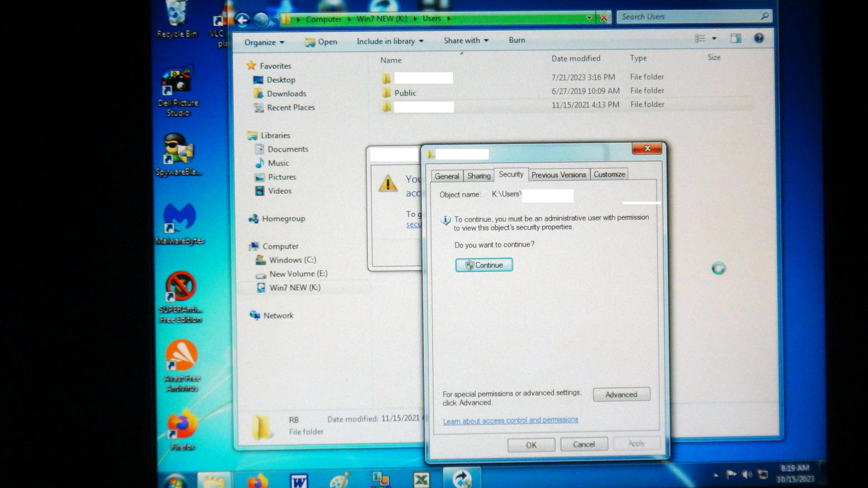
Task: Select New Volume (E:) drive
Action: 292,274
